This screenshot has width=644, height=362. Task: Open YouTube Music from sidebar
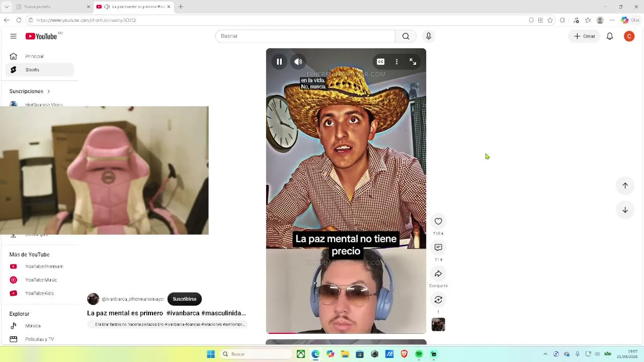pos(39,280)
